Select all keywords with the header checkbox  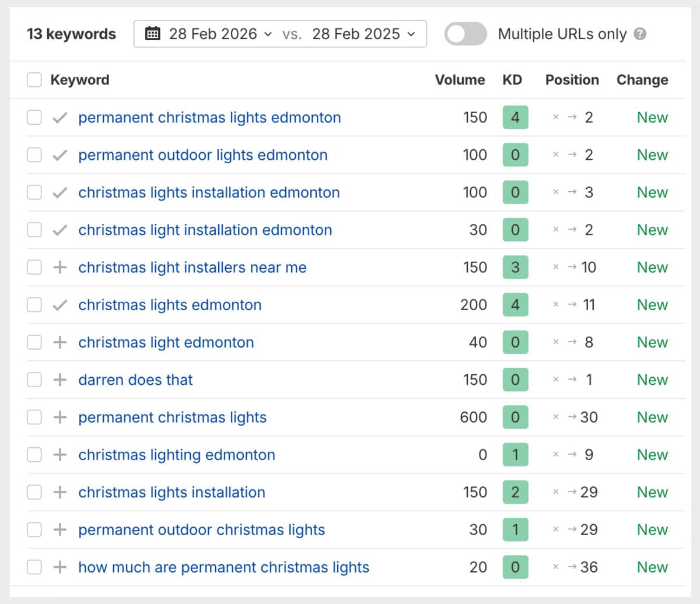33,79
